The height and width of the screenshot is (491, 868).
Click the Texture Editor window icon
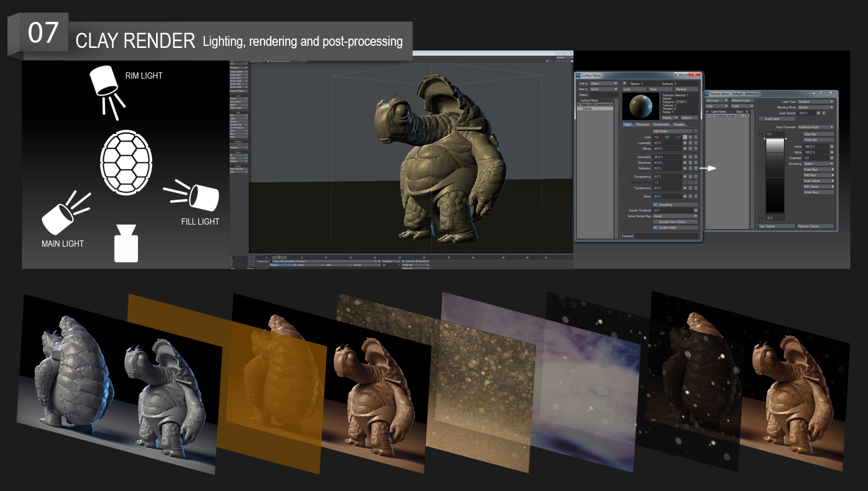coord(707,94)
